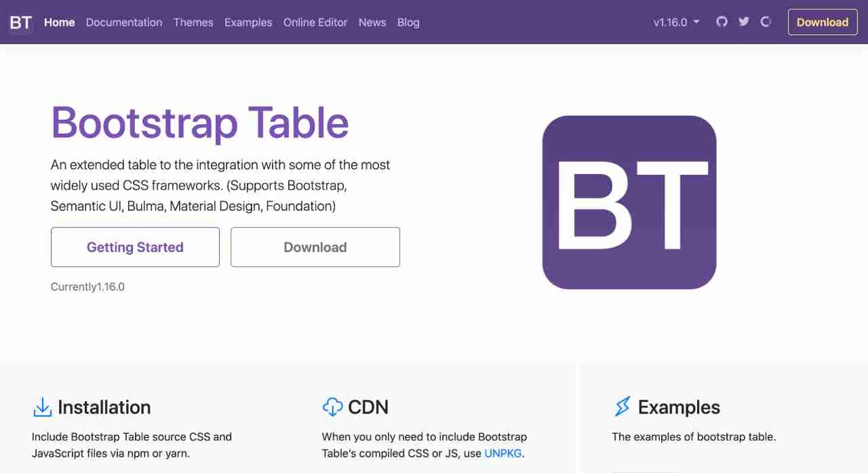Viewport: 868px width, 473px height.
Task: Click the Getting Started button
Action: pos(135,247)
